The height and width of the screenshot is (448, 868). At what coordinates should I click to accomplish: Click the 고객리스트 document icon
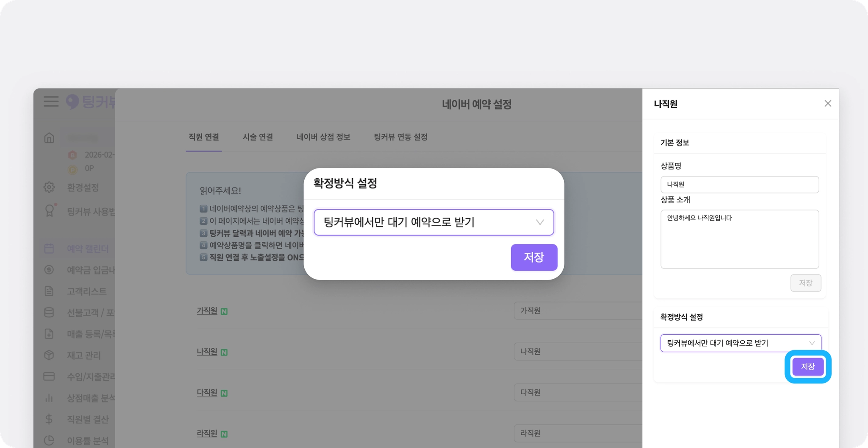[x=49, y=291]
